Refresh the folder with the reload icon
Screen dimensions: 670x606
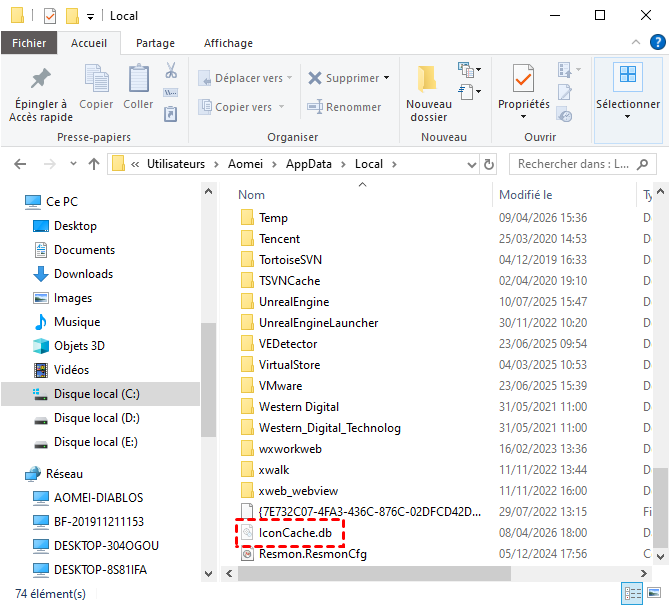coord(489,164)
